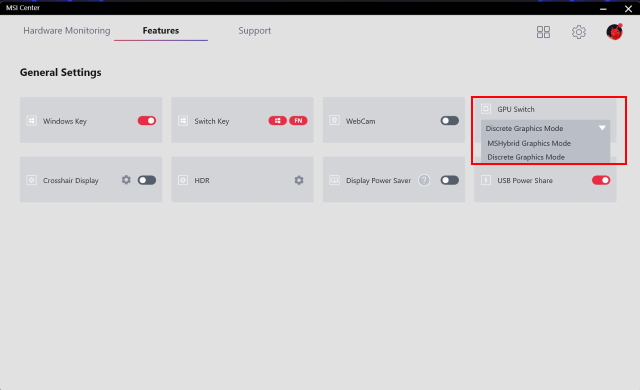The height and width of the screenshot is (390, 640).
Task: Open the apps grid icon
Action: point(543,32)
